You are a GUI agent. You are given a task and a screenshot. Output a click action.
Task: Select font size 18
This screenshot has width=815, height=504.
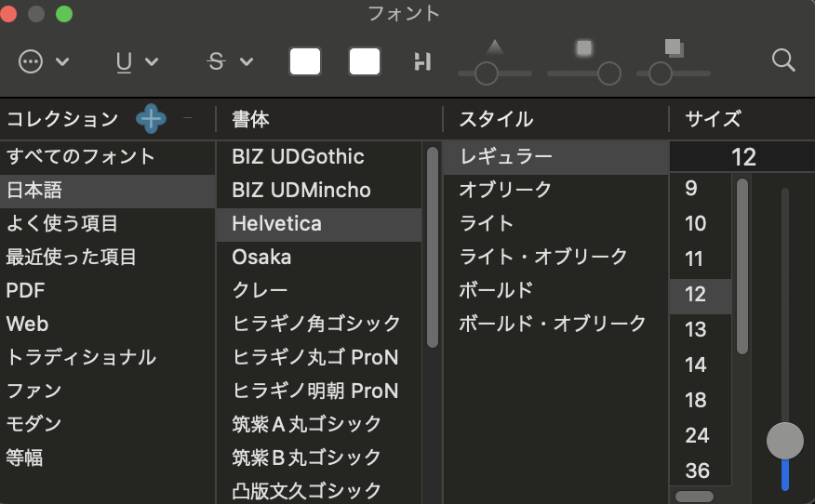[x=701, y=401]
